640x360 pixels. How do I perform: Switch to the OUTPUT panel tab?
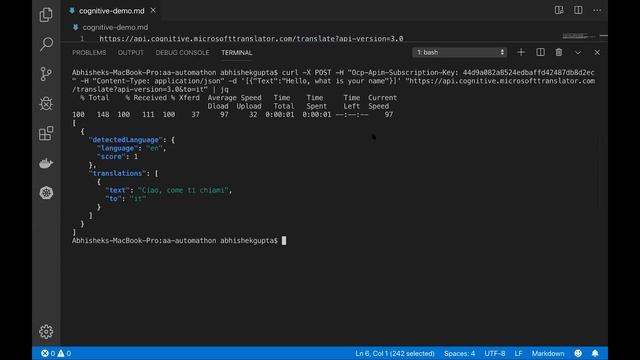click(x=131, y=53)
